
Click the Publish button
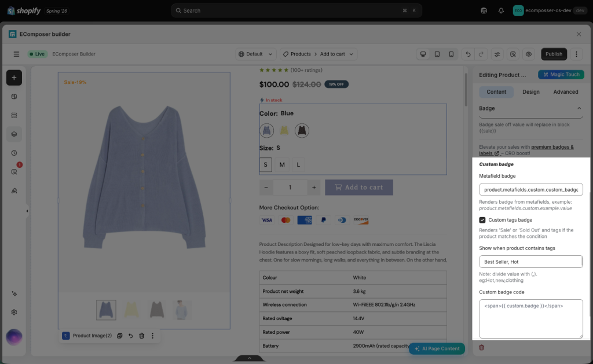(x=554, y=54)
